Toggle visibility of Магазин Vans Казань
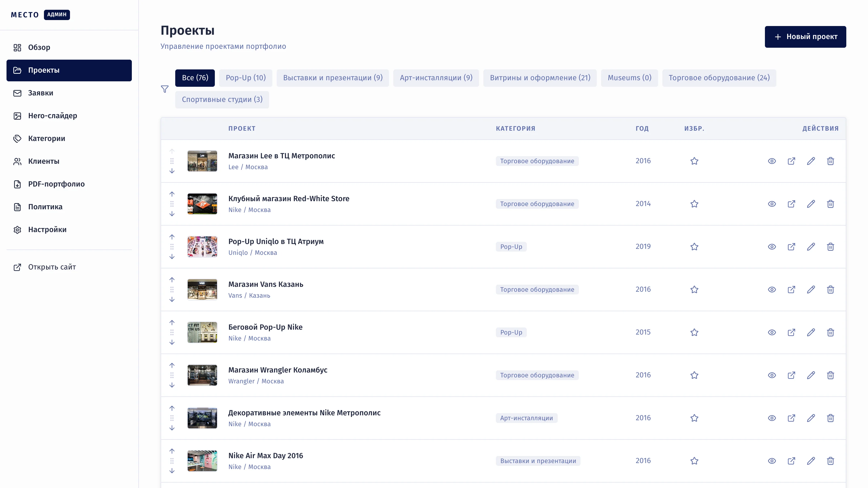Image resolution: width=868 pixels, height=488 pixels. coord(772,289)
